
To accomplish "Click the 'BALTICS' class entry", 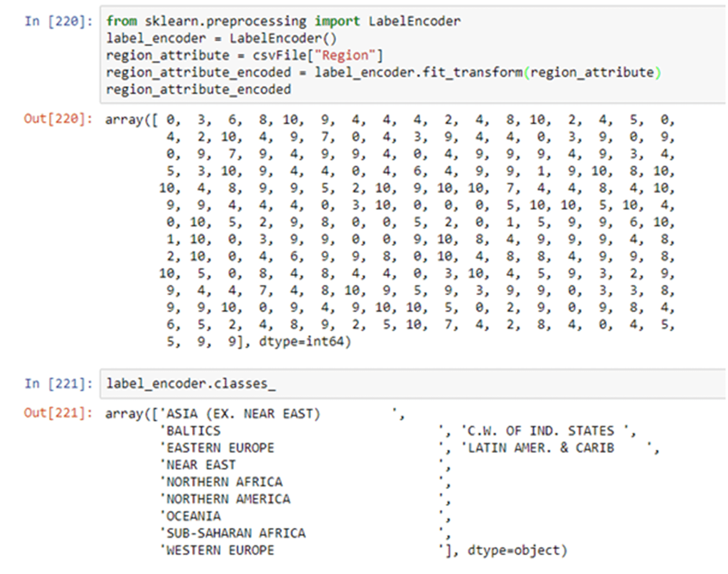I will click(193, 431).
